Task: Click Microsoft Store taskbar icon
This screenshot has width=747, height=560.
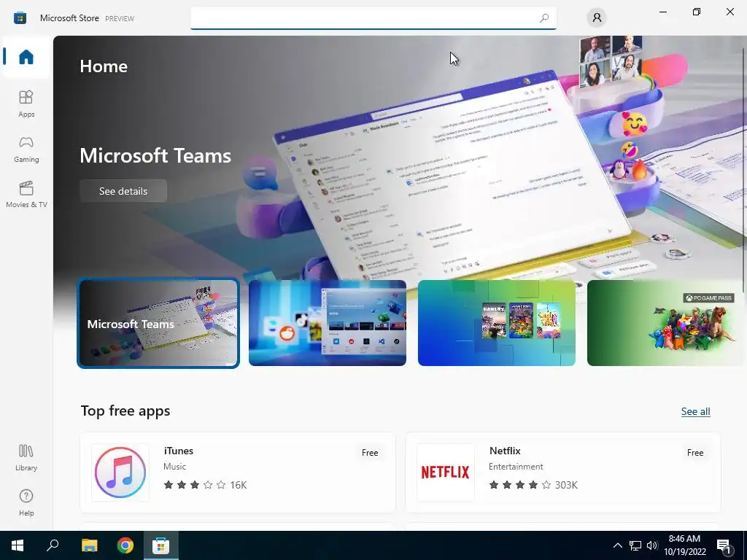Action: 161,545
